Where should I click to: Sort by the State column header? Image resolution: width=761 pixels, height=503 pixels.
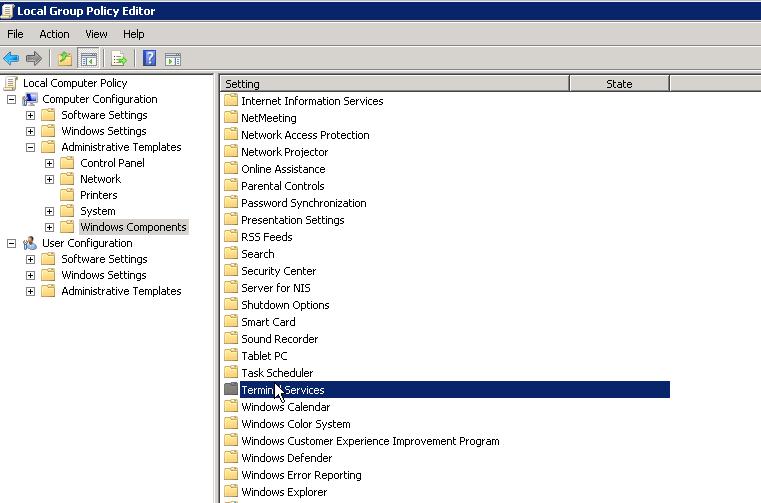(x=619, y=84)
